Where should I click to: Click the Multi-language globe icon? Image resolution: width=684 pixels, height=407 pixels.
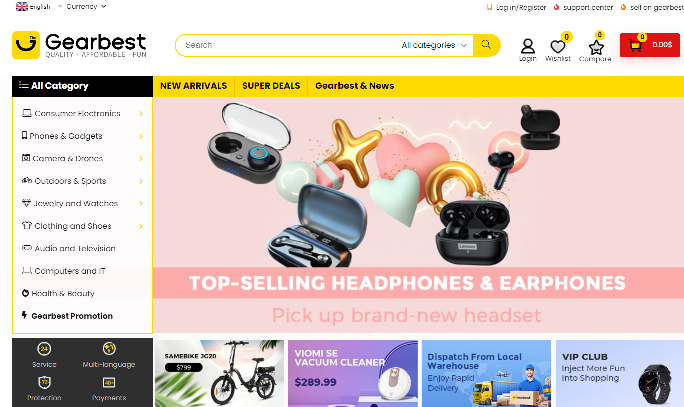point(109,349)
